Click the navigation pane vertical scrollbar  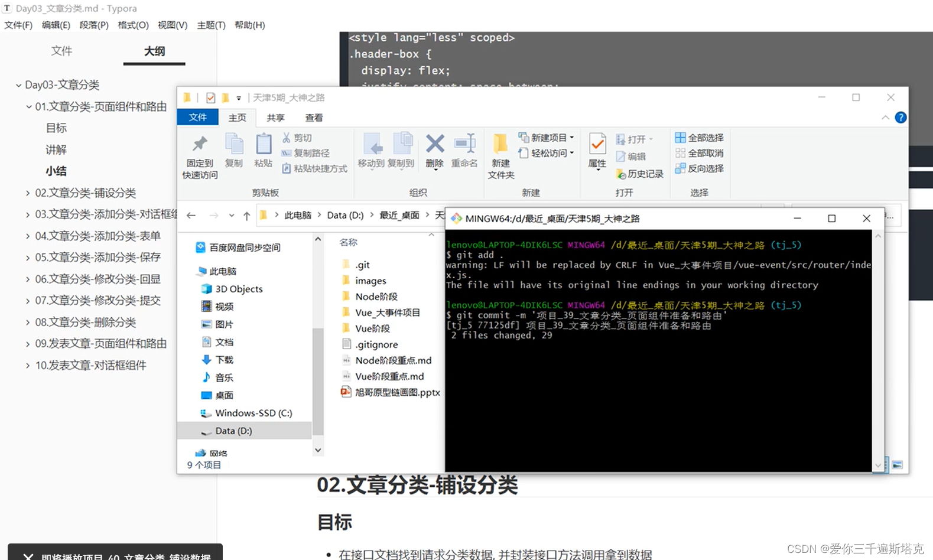coord(318,382)
